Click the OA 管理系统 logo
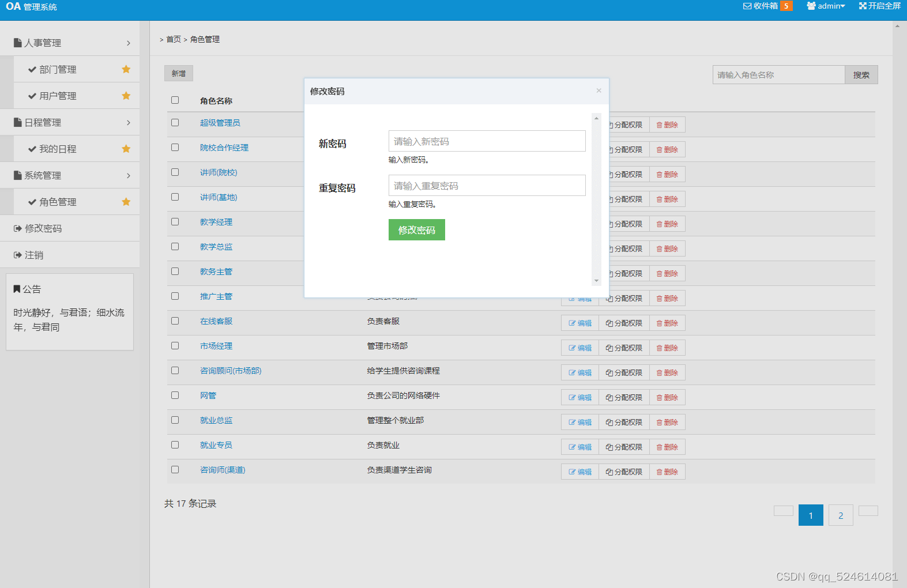Screen dimensions: 907x588 (31, 6)
